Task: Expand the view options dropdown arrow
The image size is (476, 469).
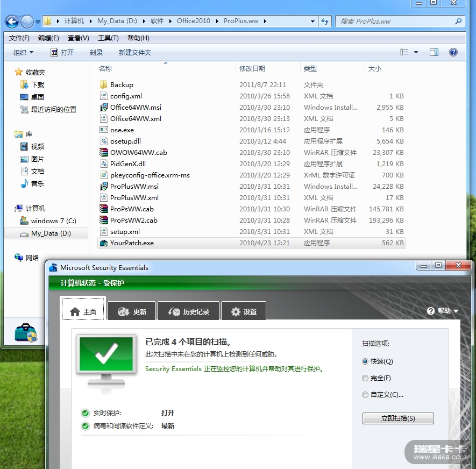Action: click(416, 52)
